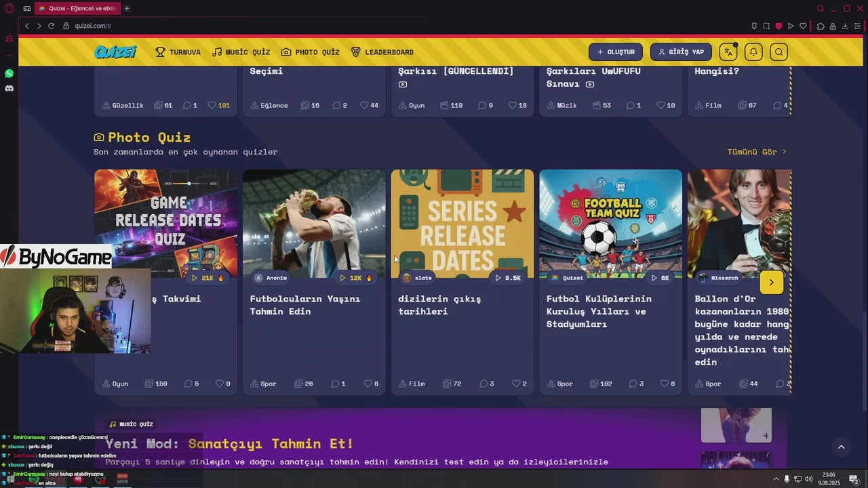Open the Messi World Cup quiz thumbnail
The width and height of the screenshot is (868, 488).
pos(314,224)
